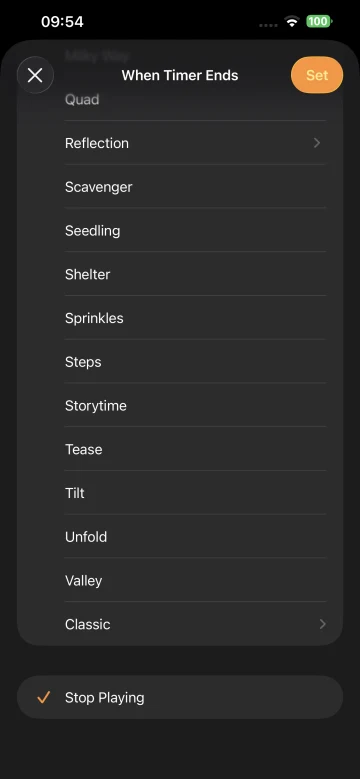Click the orange checkmark beside Stop Playing
The height and width of the screenshot is (779, 360).
[44, 698]
